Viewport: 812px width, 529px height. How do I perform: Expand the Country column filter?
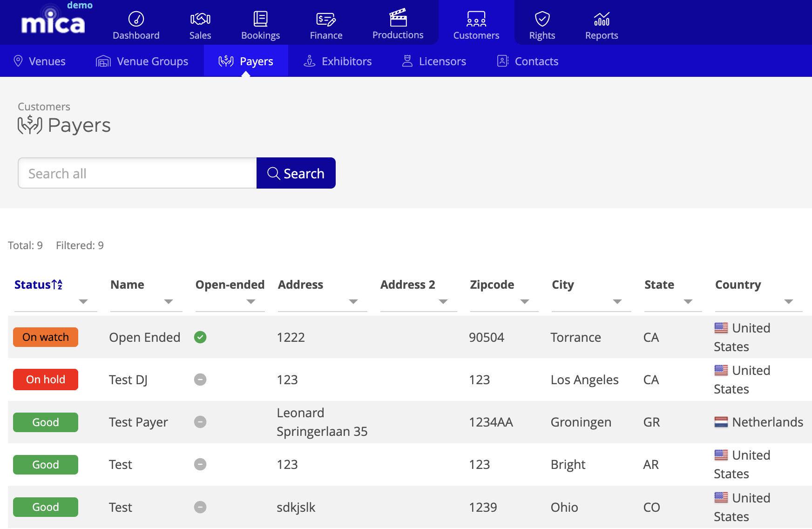tap(789, 302)
